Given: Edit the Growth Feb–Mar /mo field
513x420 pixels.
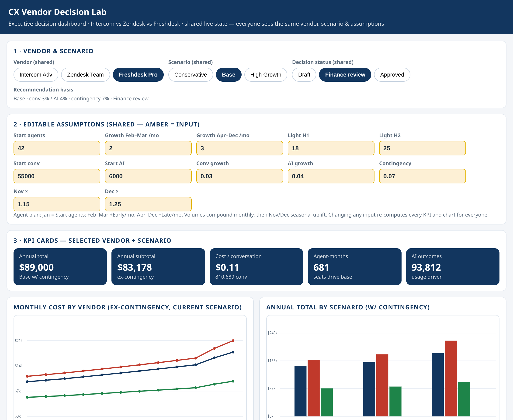Looking at the screenshot, I should (x=148, y=148).
